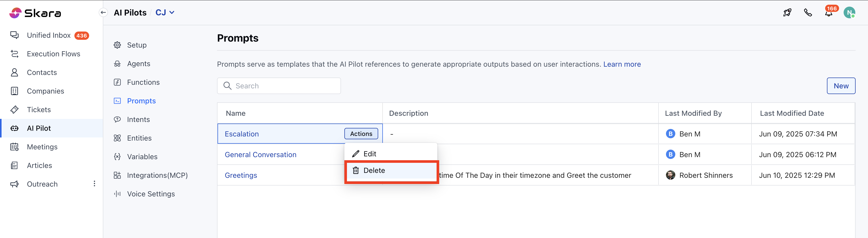The image size is (868, 238).
Task: Click the Skara logo
Action: pos(35,13)
